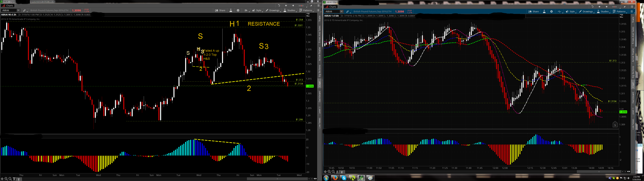Image resolution: width=644 pixels, height=181 pixels.
Task: Open Active Trader side tab in left window
Action: 319,54
